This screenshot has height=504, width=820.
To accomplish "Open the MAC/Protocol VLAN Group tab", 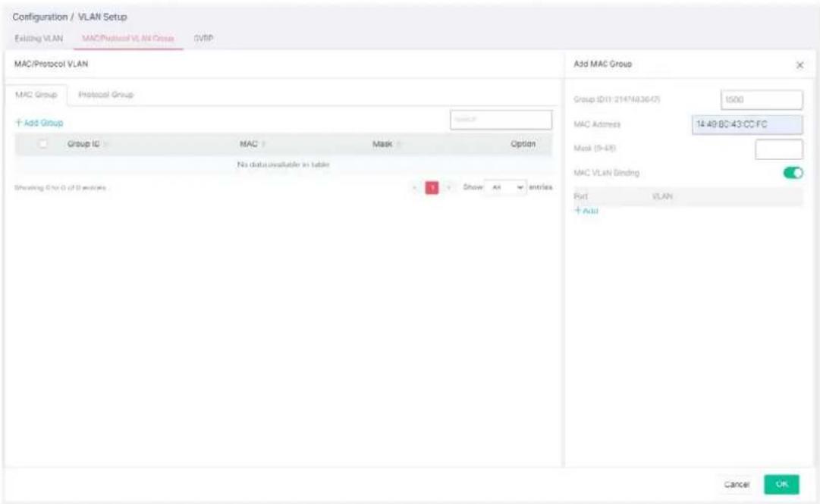I will click(x=128, y=39).
